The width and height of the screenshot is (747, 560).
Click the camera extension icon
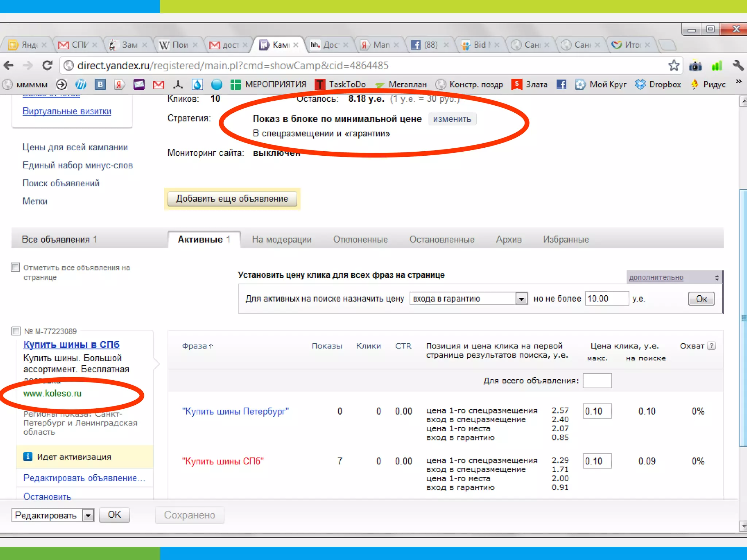(695, 66)
